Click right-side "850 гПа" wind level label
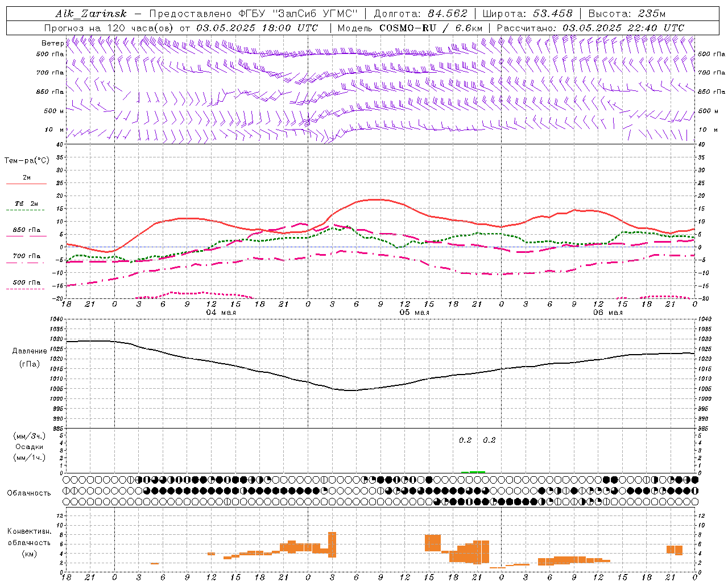The width and height of the screenshot is (728, 582). (712, 92)
